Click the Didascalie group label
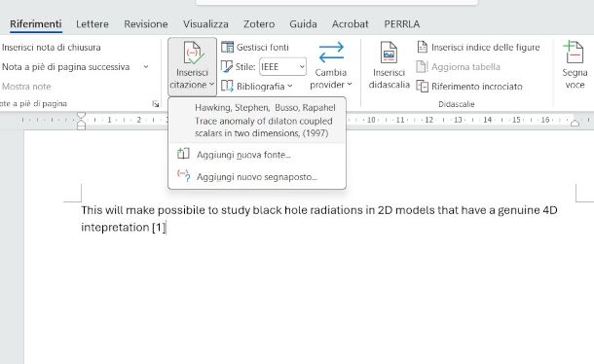Image resolution: width=594 pixels, height=364 pixels. coord(456,104)
